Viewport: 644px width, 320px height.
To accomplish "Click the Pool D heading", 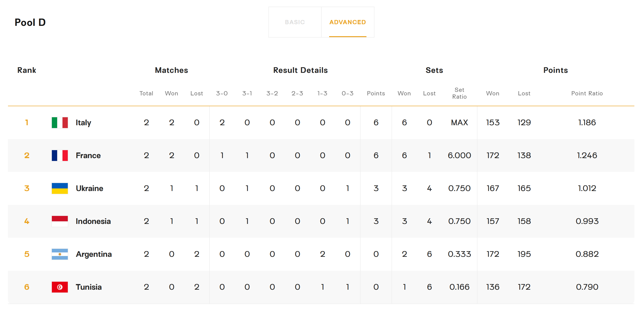I will tap(30, 22).
